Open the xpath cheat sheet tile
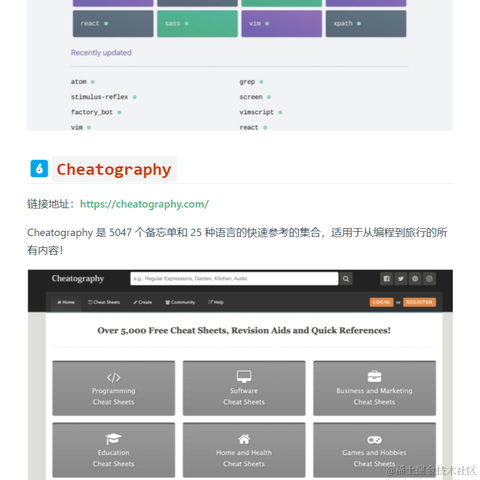 pyautogui.click(x=366, y=24)
